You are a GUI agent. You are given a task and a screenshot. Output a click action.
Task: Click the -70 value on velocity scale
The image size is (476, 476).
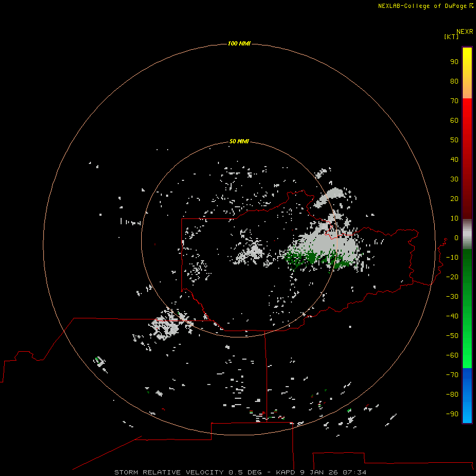click(452, 375)
